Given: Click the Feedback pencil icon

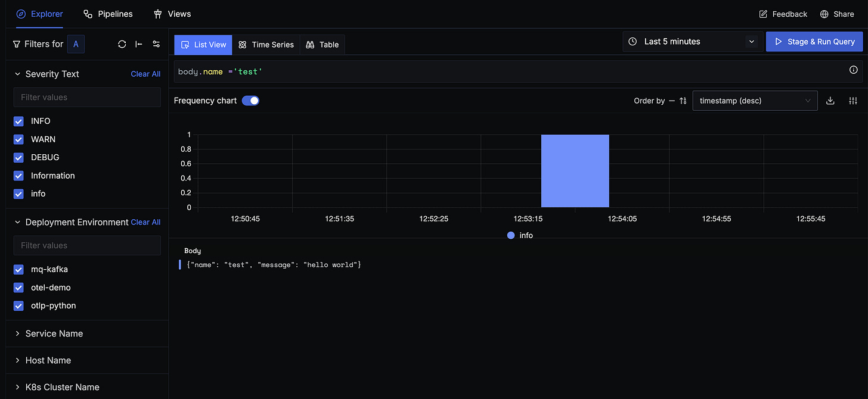Looking at the screenshot, I should [763, 14].
